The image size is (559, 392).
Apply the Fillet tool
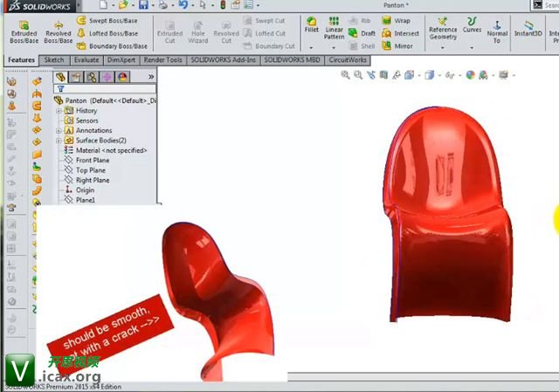[311, 25]
